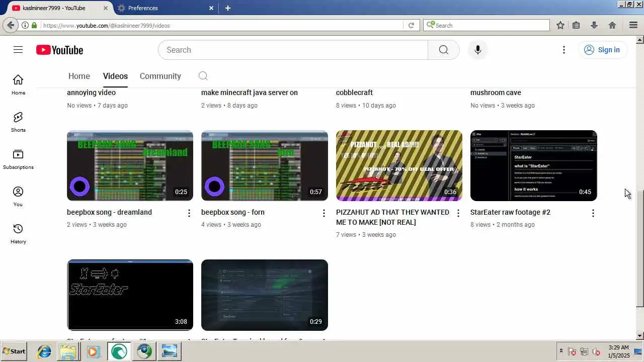Open Windows Explorer folder in taskbar

(68, 351)
